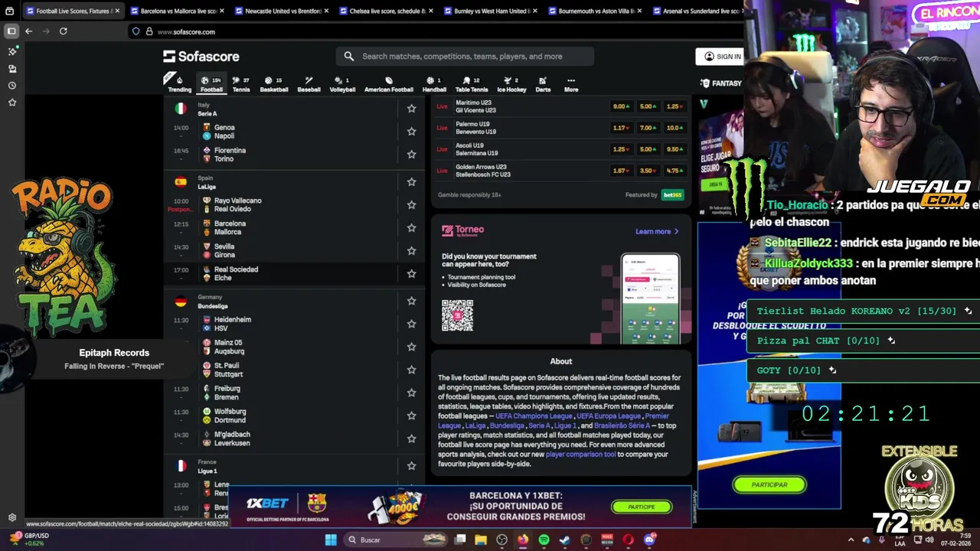
Task: Switch to Burnley vs West Ham tab
Action: (491, 11)
